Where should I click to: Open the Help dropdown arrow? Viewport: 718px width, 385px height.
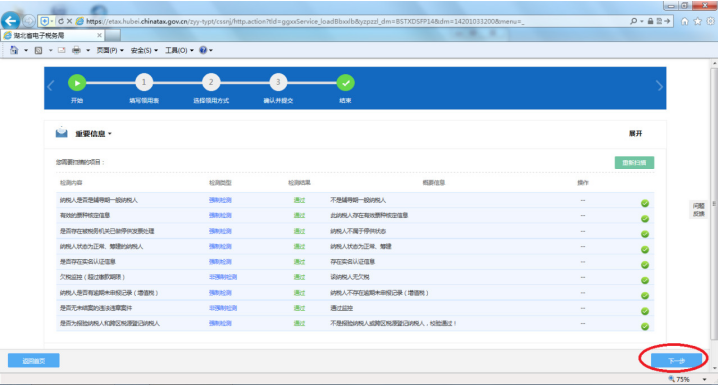tap(211, 50)
